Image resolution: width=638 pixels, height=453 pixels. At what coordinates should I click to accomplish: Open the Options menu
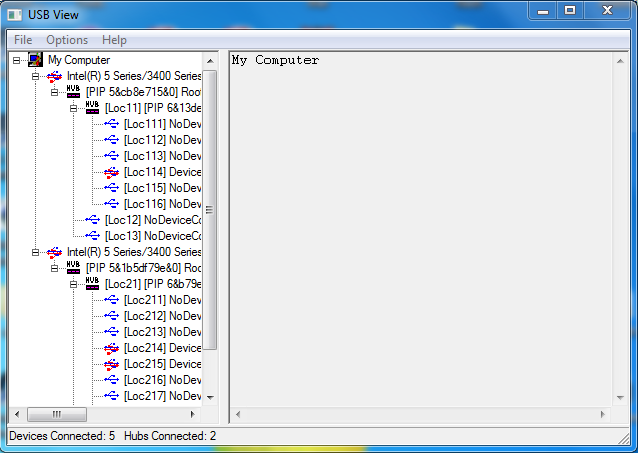[67, 40]
